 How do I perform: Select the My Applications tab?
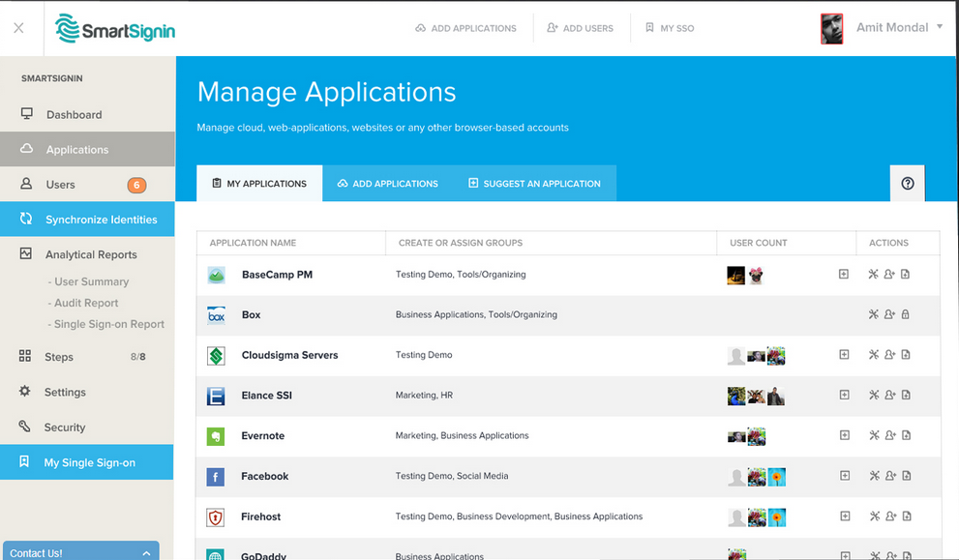point(259,184)
